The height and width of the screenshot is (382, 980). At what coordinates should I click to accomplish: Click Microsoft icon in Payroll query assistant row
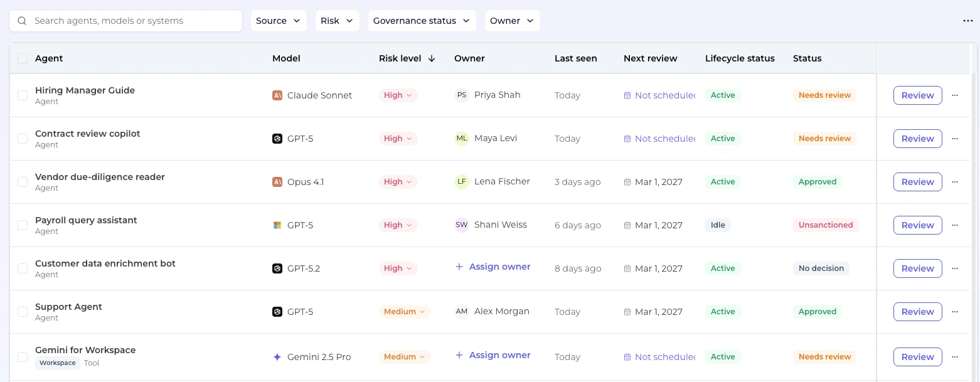[x=277, y=225]
